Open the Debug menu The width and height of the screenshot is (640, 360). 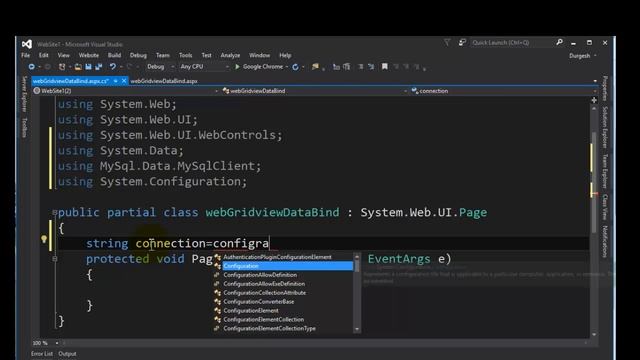pos(138,55)
